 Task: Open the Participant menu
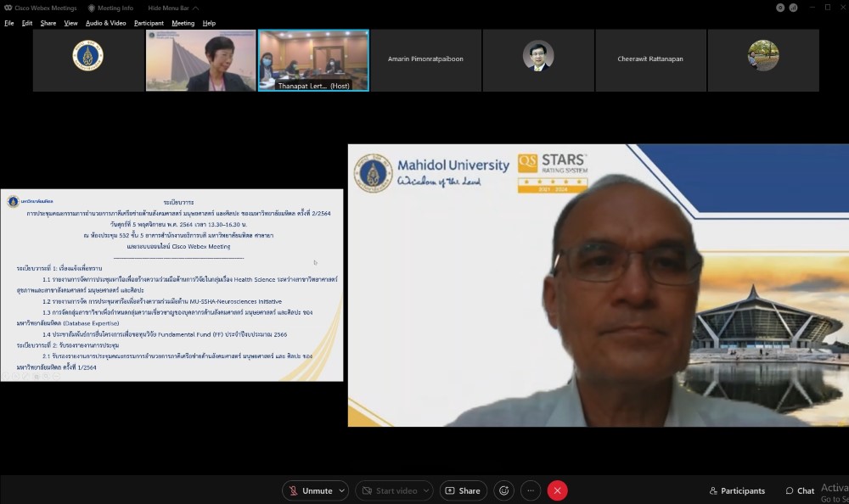pyautogui.click(x=149, y=23)
